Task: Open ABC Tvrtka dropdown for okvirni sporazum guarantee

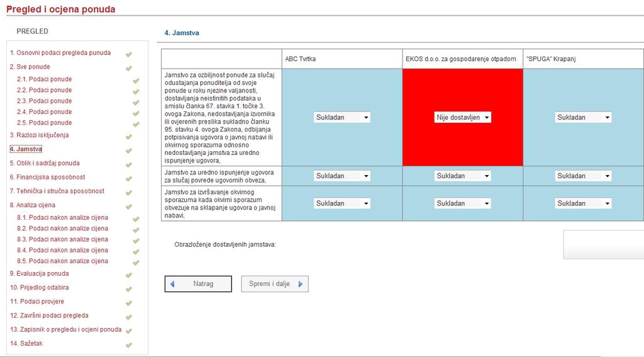Action: point(342,203)
